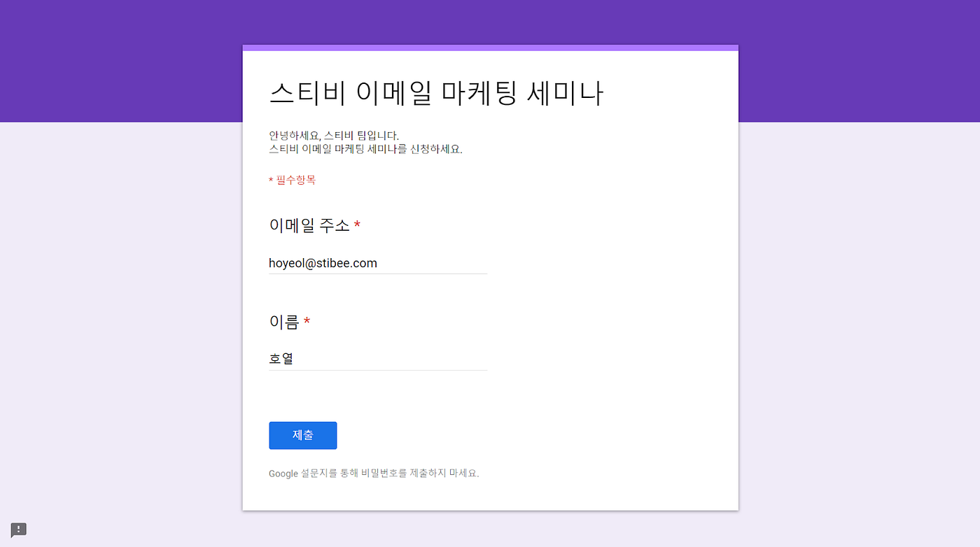The width and height of the screenshot is (980, 547).
Task: Click the 필수항목 required notice
Action: pos(293,180)
